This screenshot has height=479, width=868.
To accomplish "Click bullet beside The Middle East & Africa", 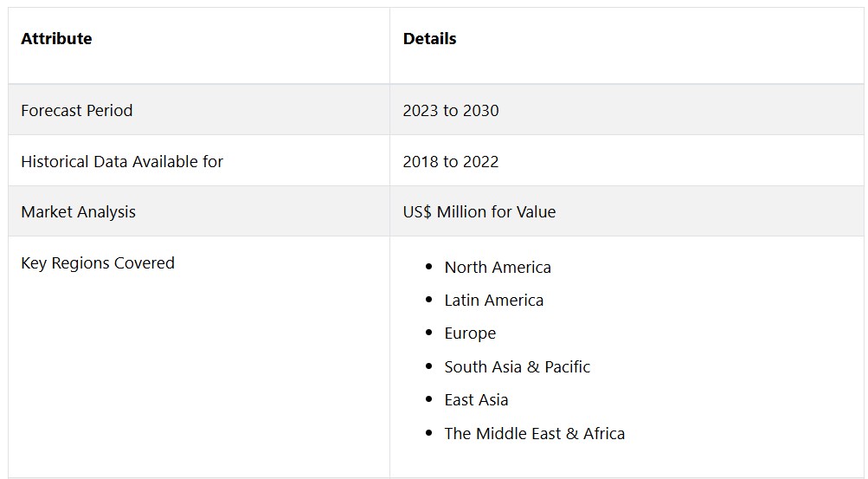I will (429, 433).
